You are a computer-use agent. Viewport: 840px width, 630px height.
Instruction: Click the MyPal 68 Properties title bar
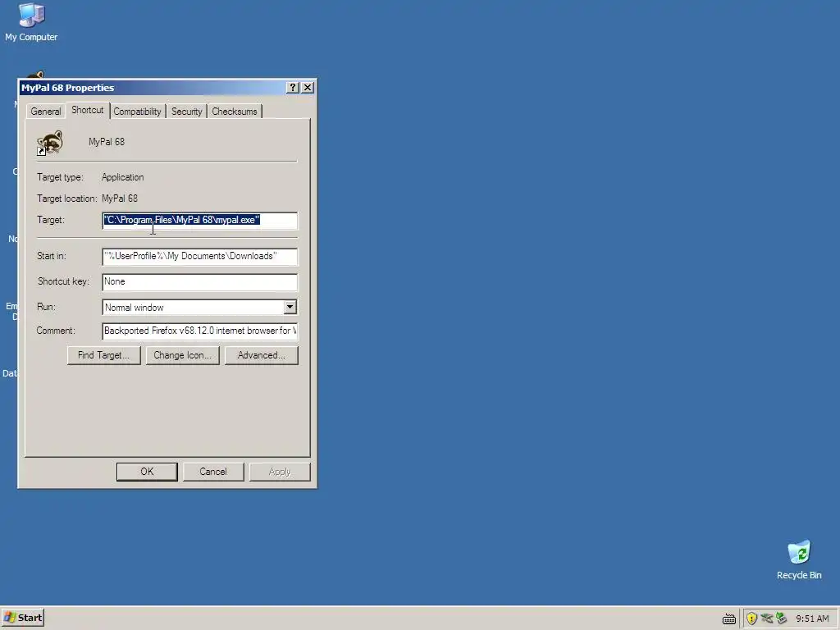[x=152, y=87]
